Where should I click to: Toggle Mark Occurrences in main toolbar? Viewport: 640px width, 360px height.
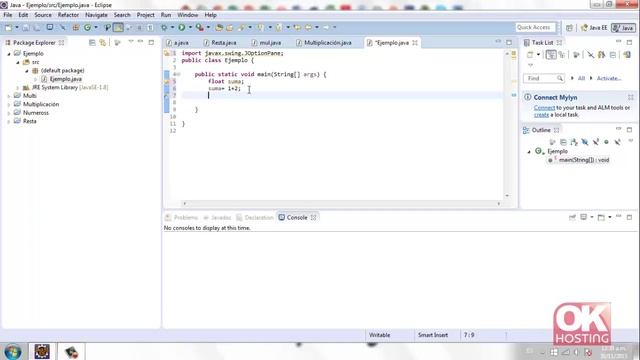[118, 27]
